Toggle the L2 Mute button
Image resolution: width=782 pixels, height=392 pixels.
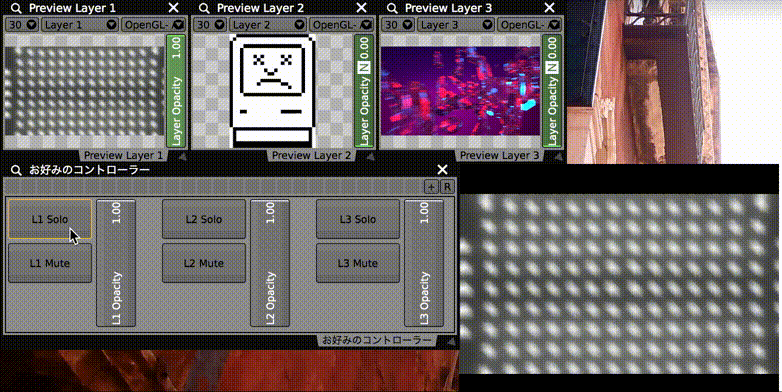coord(204,263)
